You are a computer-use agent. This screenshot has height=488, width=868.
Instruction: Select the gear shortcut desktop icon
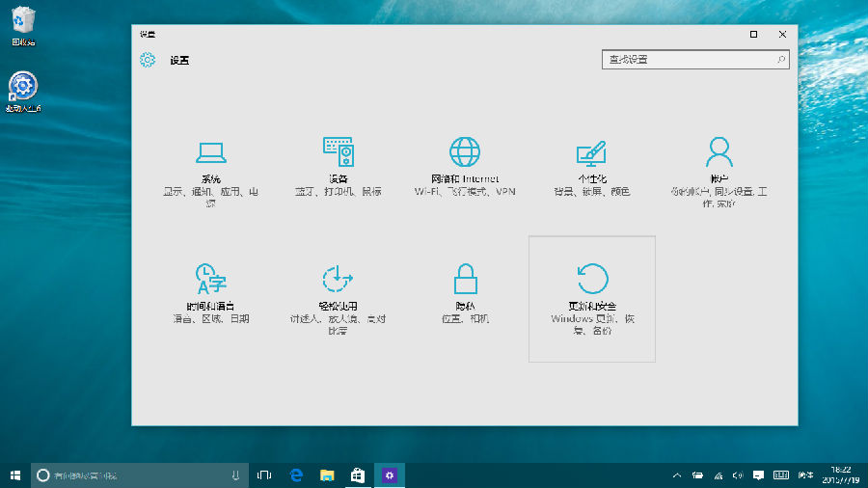23,92
